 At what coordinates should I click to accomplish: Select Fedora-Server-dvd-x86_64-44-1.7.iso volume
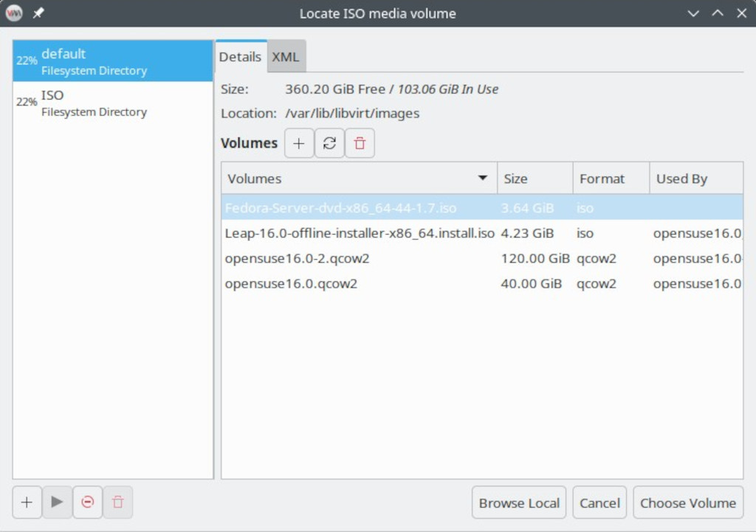[482, 207]
